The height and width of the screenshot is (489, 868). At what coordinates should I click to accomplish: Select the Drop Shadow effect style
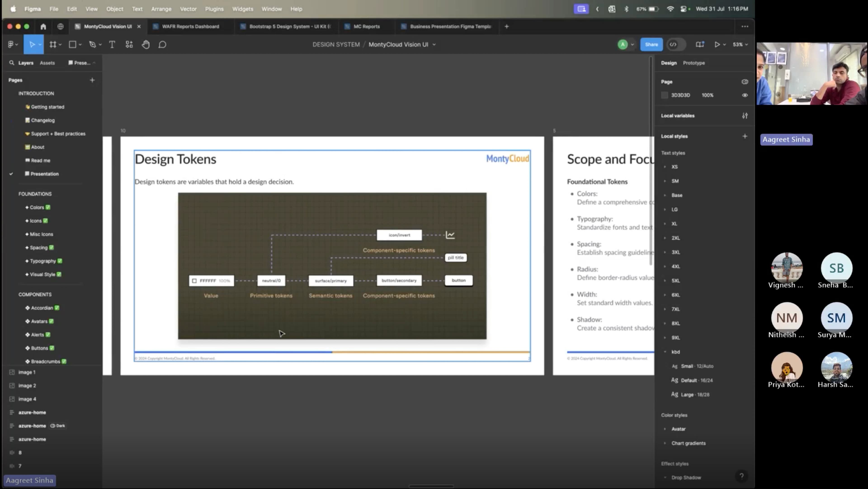[x=686, y=477]
